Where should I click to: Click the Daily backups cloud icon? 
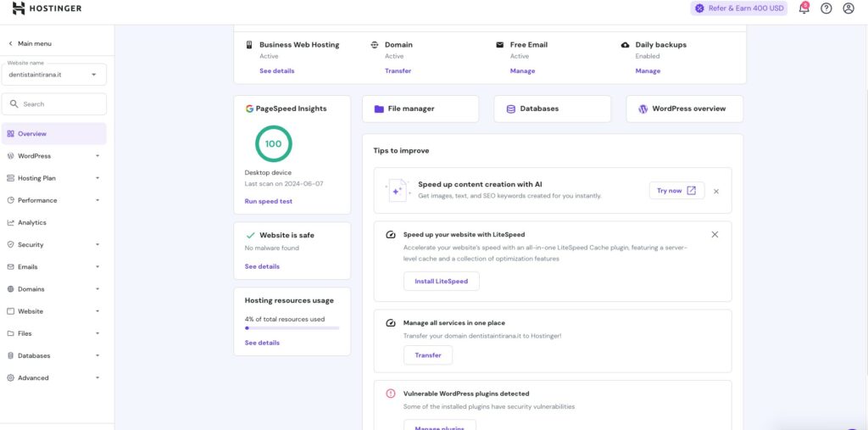tap(625, 45)
